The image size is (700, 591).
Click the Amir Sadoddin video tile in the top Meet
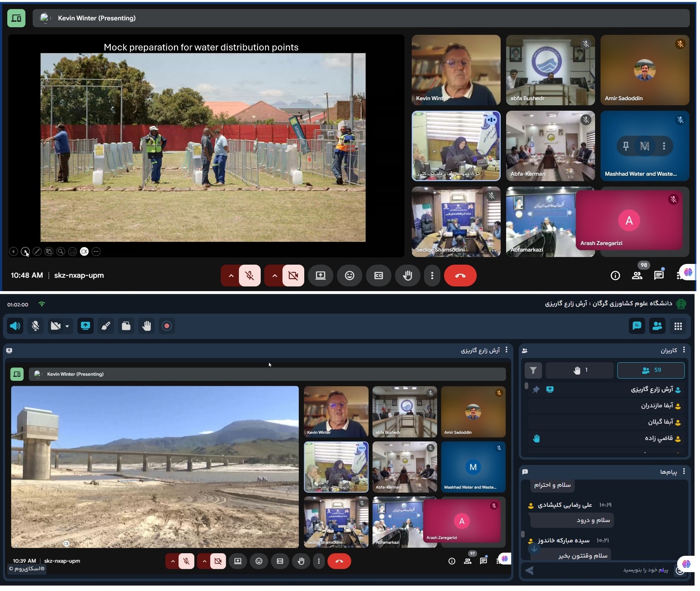point(644,70)
